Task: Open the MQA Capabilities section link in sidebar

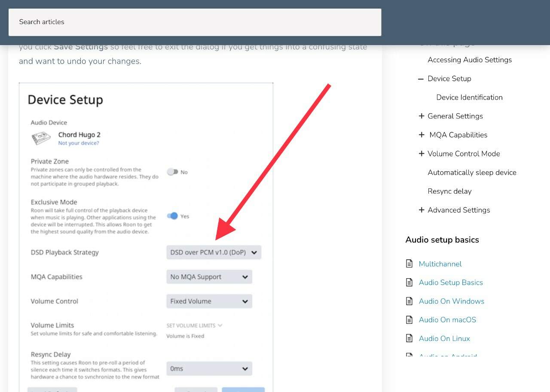Action: tap(458, 135)
